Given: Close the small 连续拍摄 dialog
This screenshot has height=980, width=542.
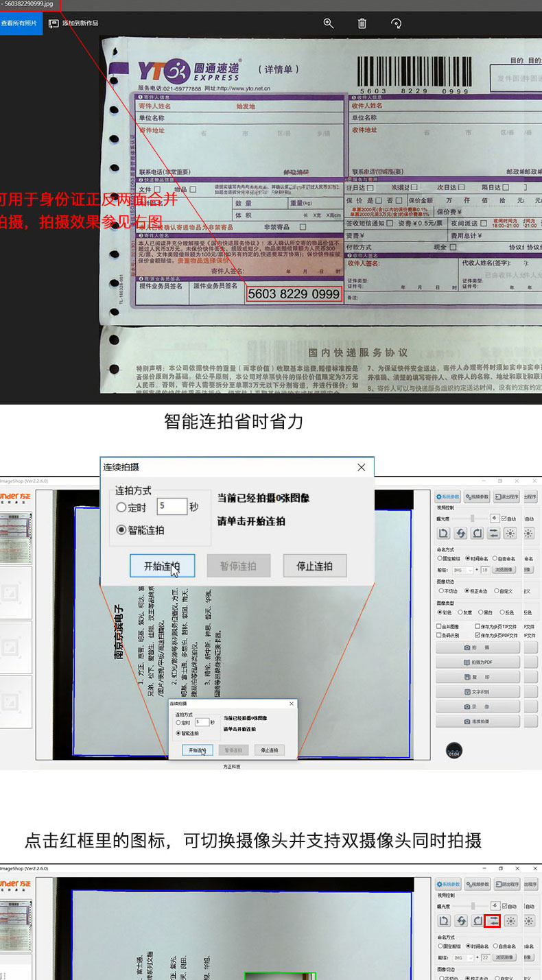Looking at the screenshot, I should point(292,704).
